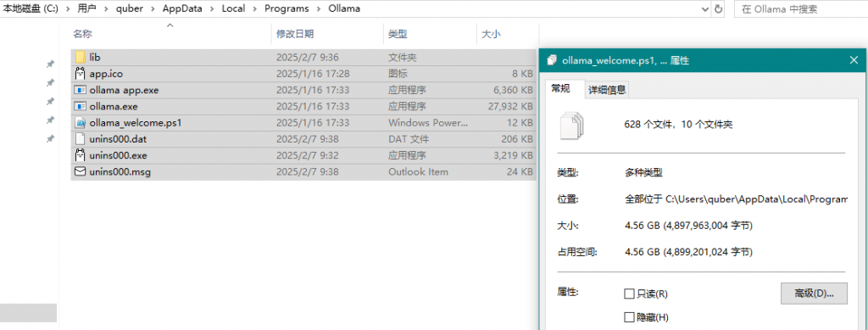Navigate to AppData in the breadcrumb
The height and width of the screenshot is (330, 868).
click(182, 8)
